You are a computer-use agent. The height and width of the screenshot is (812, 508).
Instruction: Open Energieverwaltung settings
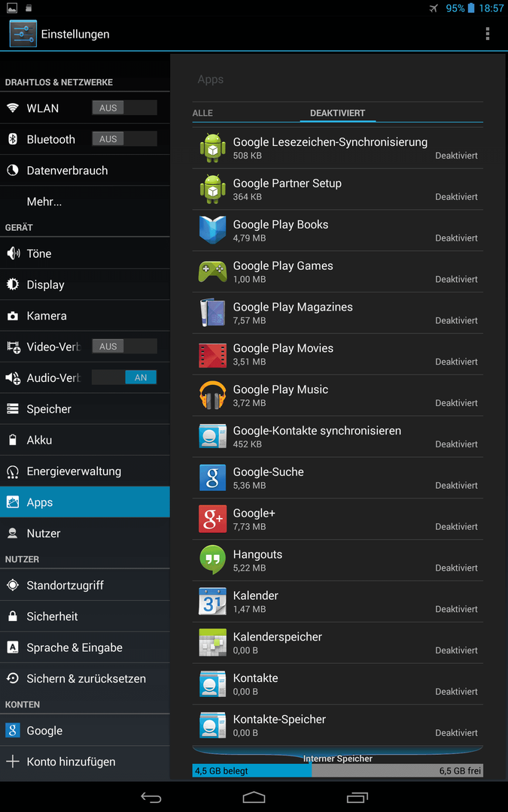tap(85, 471)
